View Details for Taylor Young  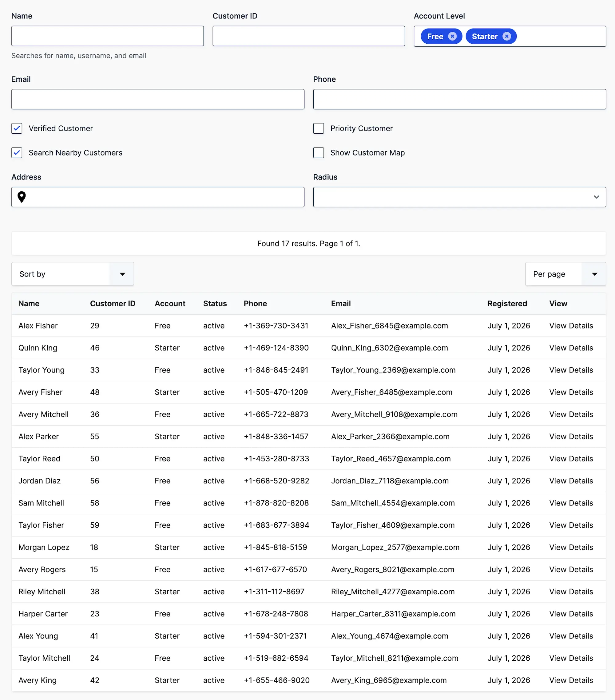[571, 370]
